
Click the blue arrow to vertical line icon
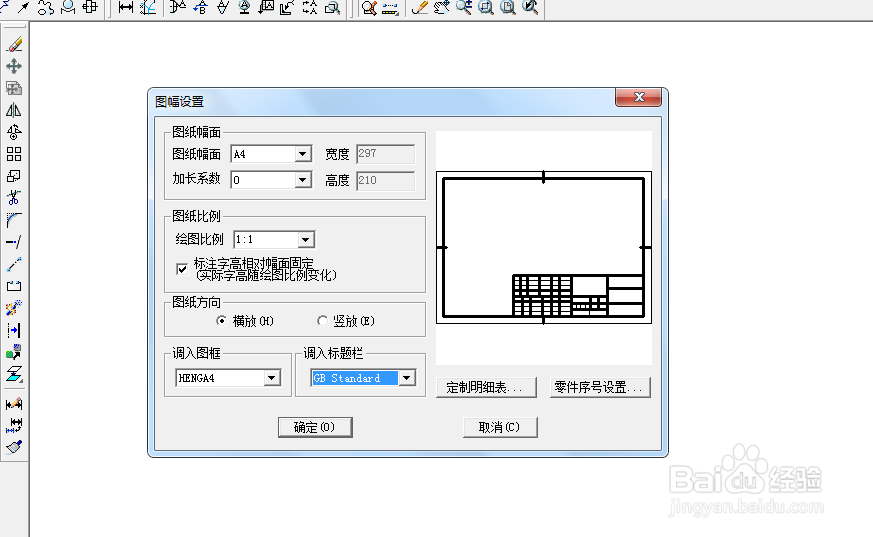[14, 330]
